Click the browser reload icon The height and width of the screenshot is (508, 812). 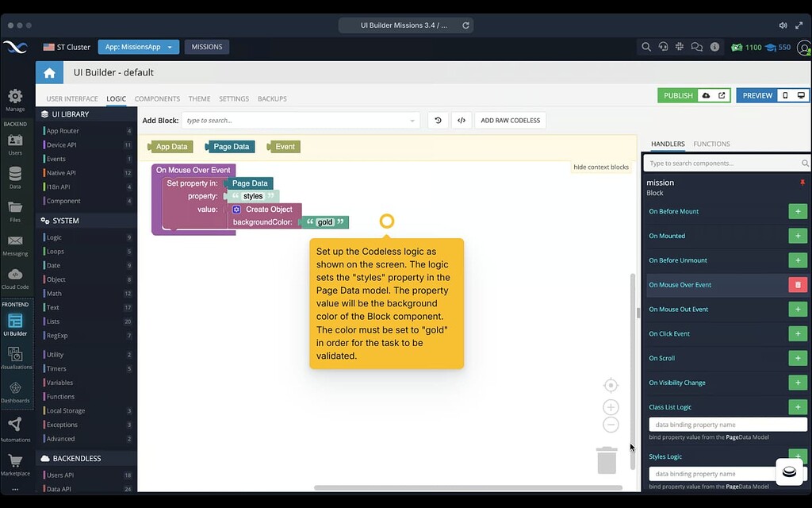coord(465,25)
